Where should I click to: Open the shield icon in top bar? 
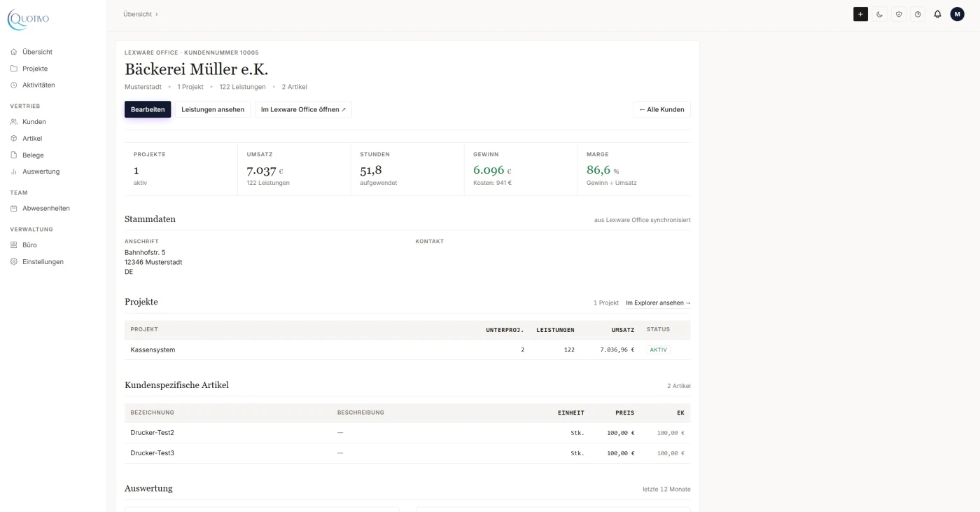(899, 14)
